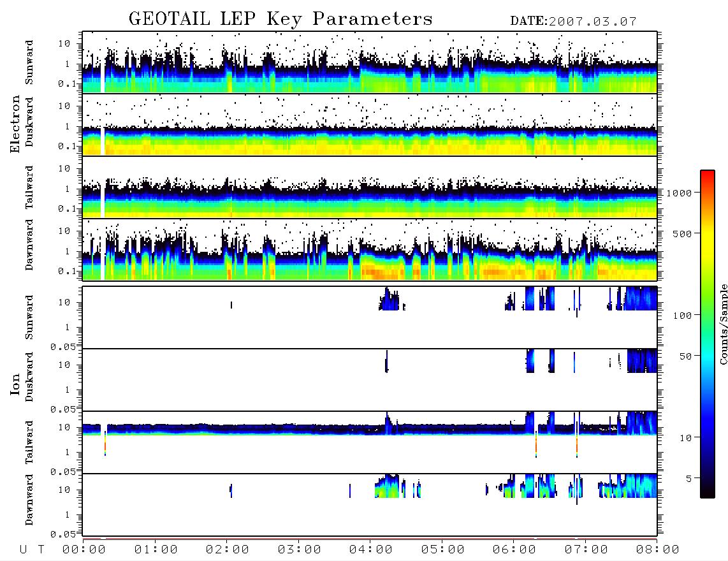The height and width of the screenshot is (561, 728).
Task: Click the 'U T' axis label
Action: click(32, 550)
